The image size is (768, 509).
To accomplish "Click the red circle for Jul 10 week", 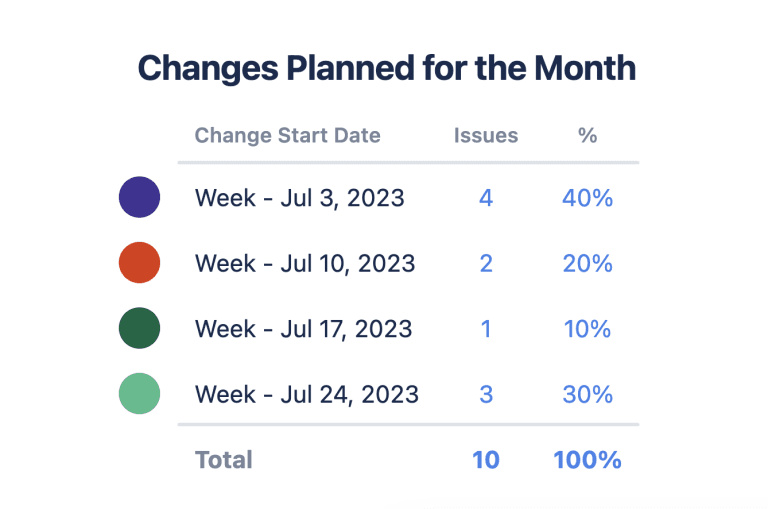I will (x=139, y=263).
